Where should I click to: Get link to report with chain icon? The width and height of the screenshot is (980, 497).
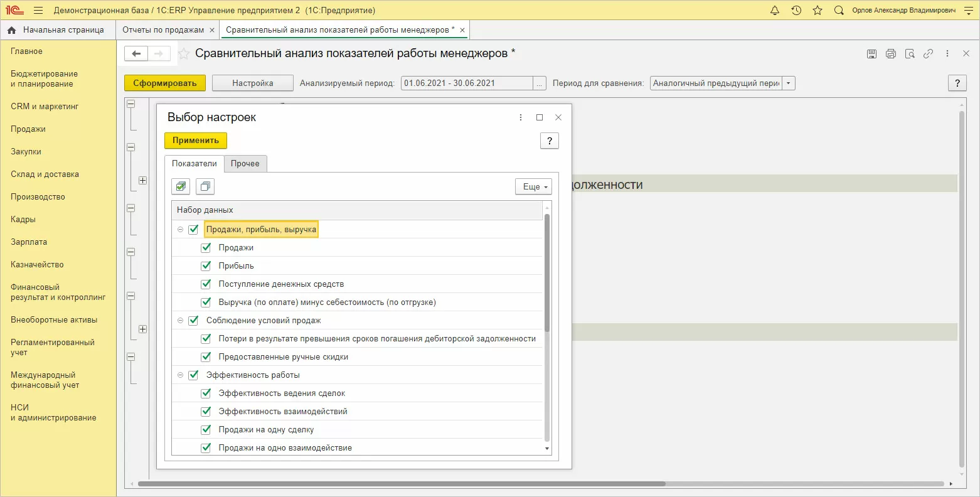point(928,54)
